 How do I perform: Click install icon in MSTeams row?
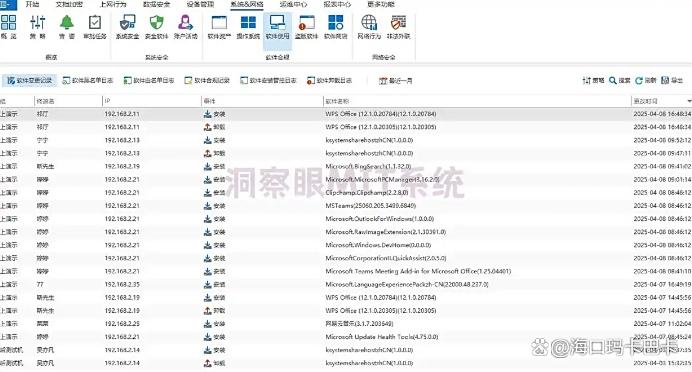pyautogui.click(x=207, y=206)
